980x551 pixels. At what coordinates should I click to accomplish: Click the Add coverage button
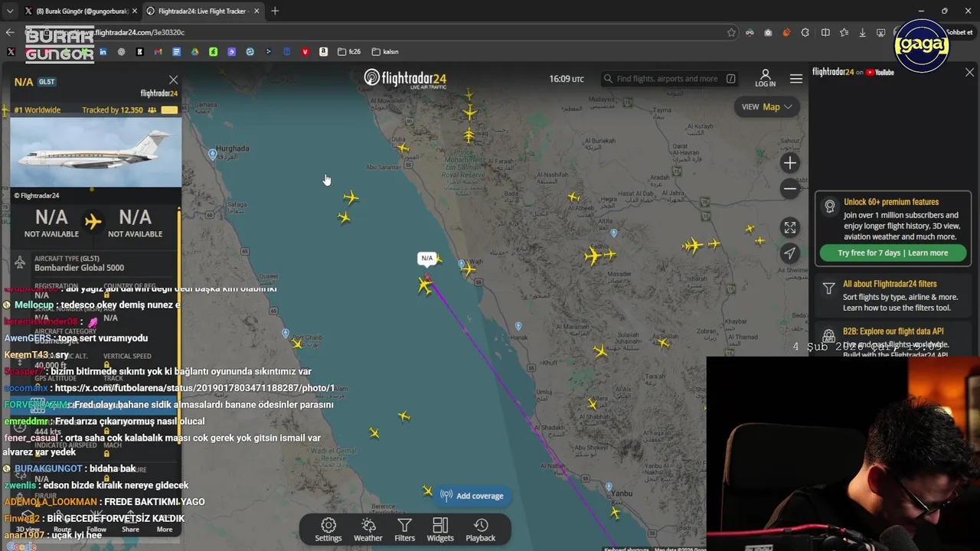point(472,496)
